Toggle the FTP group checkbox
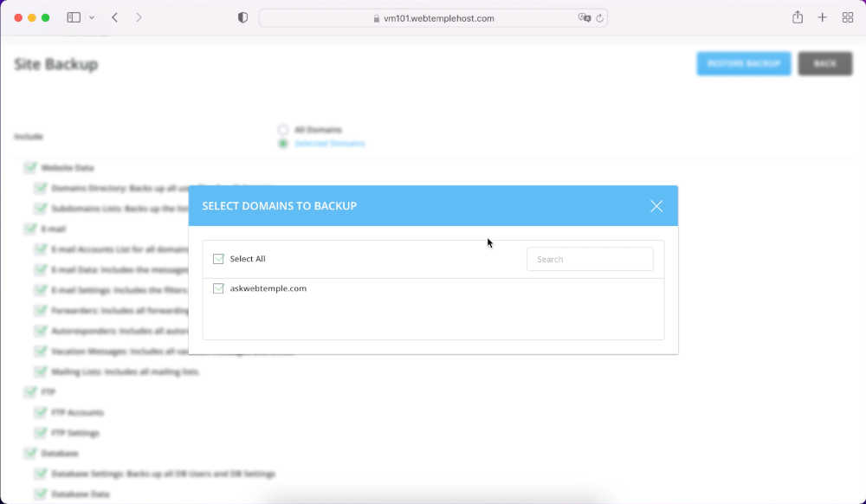Image resolution: width=866 pixels, height=504 pixels. (29, 392)
